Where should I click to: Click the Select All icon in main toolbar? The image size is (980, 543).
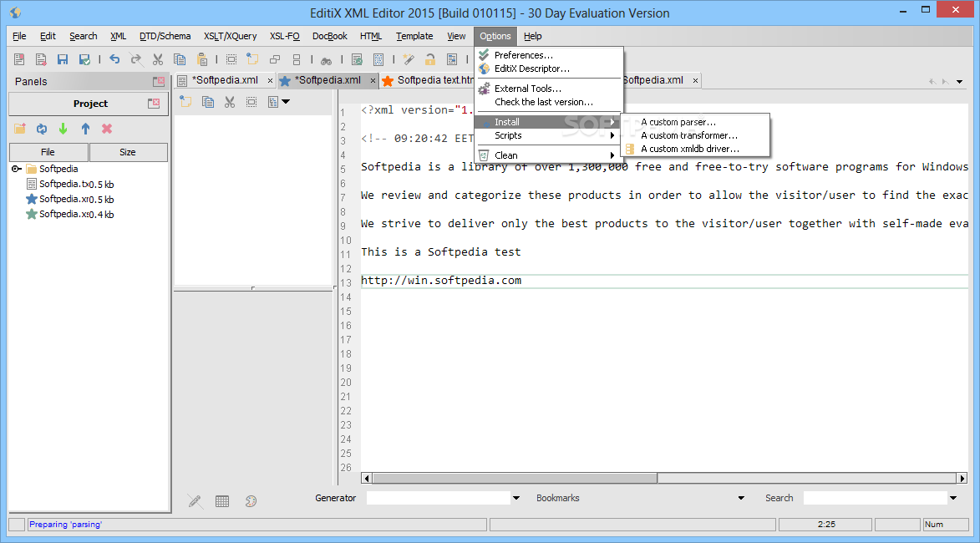tap(231, 59)
